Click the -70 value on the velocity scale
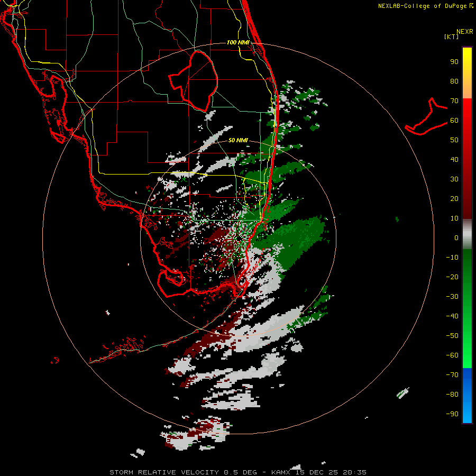 point(452,375)
